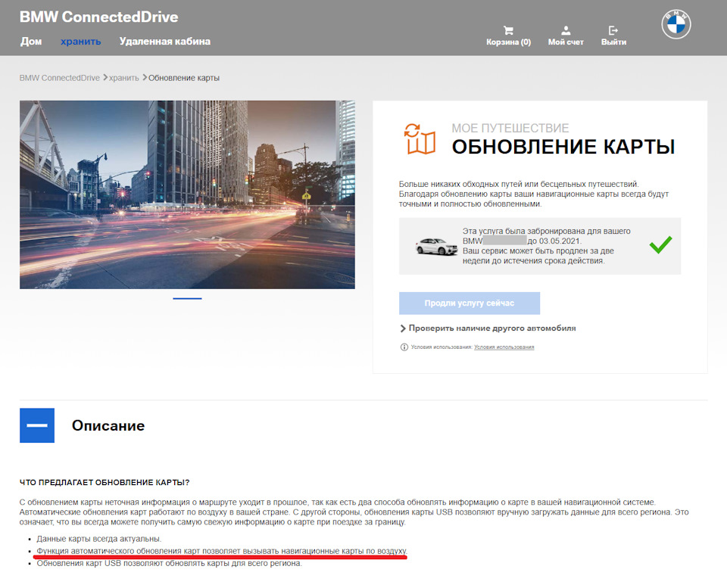The width and height of the screenshot is (727, 588).
Task: Click the Выйти label
Action: 613,42
